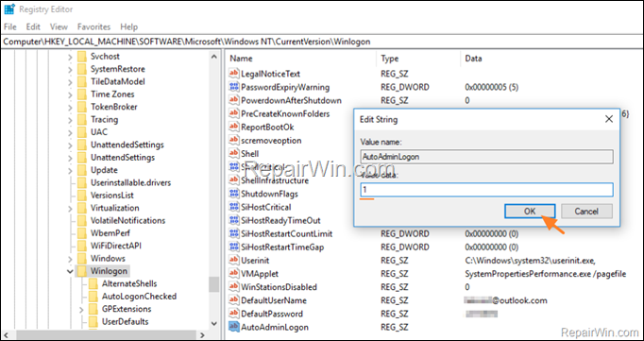Click the DWORD icon beside PasswordExpiryWarning

[234, 87]
